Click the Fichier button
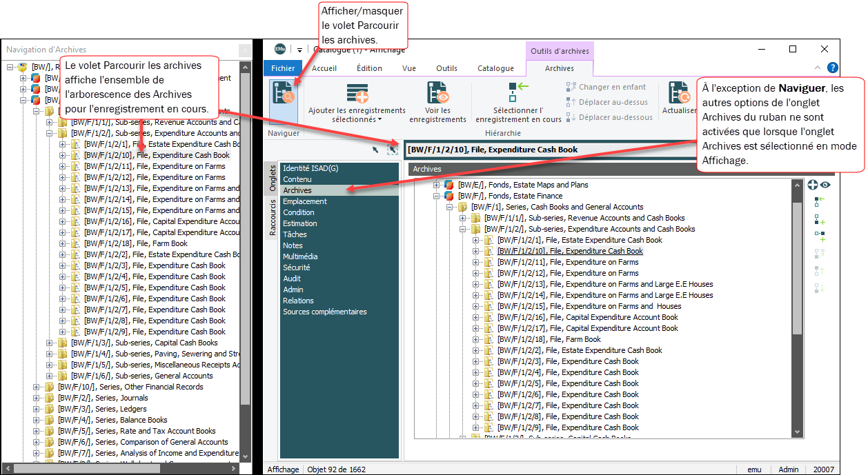 [283, 68]
